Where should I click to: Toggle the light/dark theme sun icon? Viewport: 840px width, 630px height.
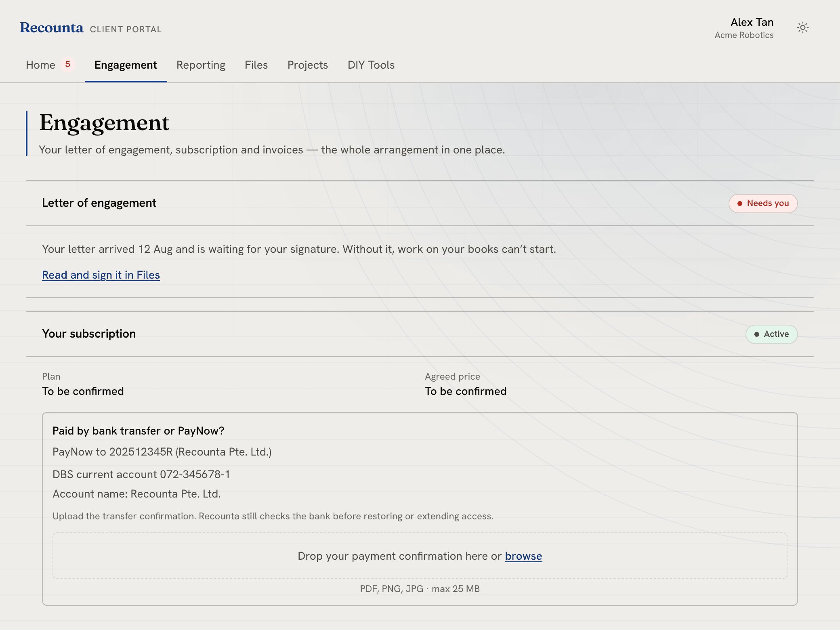[x=802, y=27]
